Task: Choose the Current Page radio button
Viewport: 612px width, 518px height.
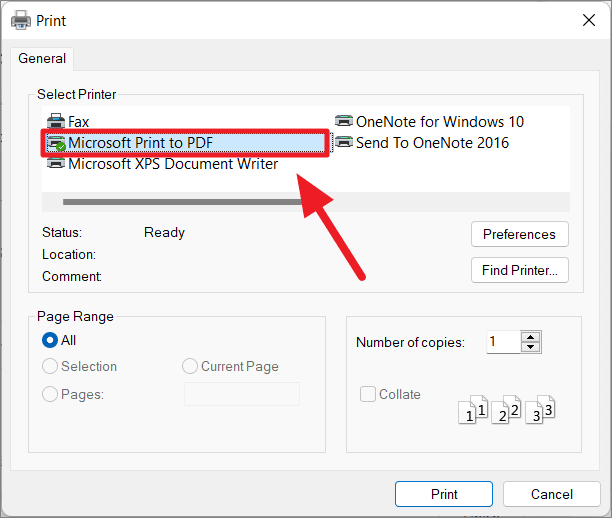Action: coord(190,366)
